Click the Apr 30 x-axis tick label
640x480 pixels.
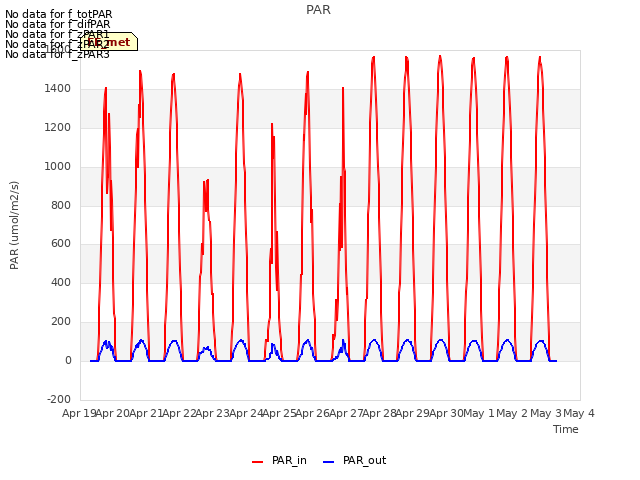tap(446, 413)
